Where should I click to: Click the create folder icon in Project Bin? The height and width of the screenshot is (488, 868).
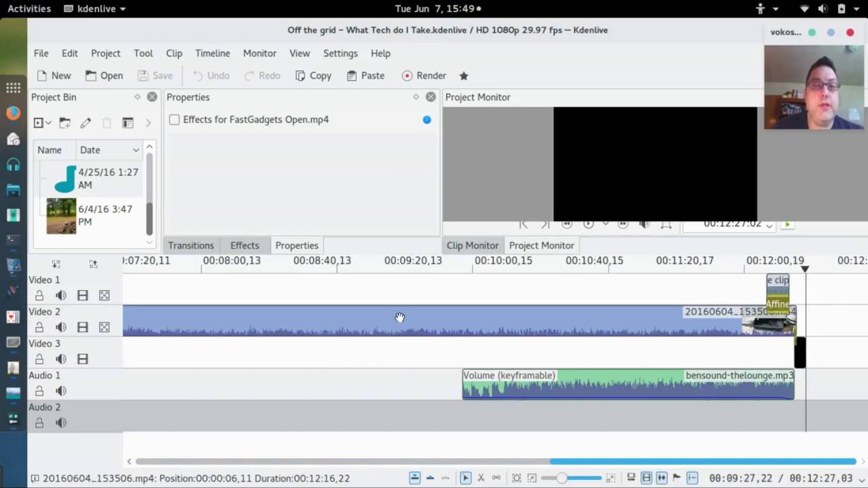64,123
